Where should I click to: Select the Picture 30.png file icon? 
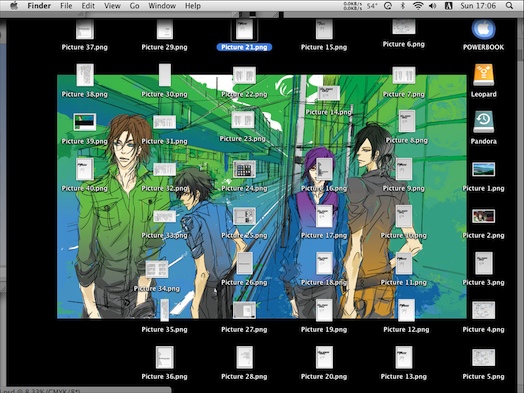(x=164, y=75)
